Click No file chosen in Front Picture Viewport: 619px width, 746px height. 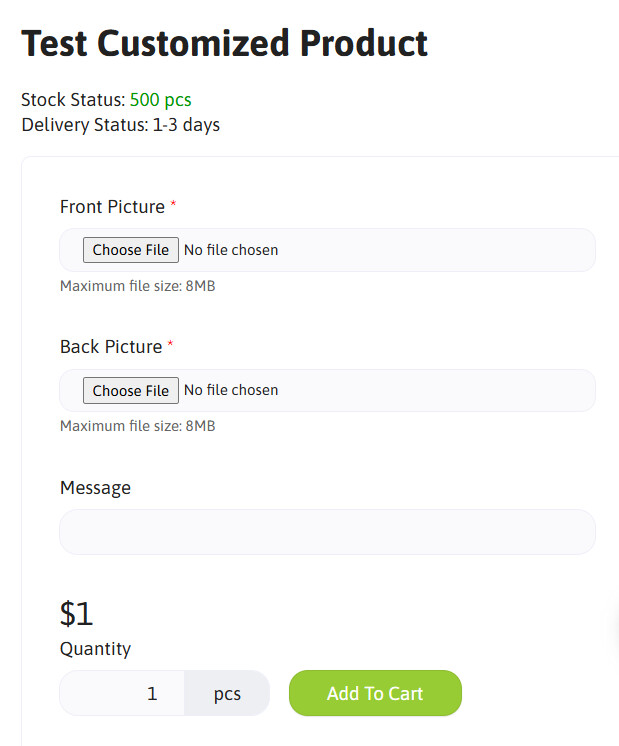[x=231, y=250]
